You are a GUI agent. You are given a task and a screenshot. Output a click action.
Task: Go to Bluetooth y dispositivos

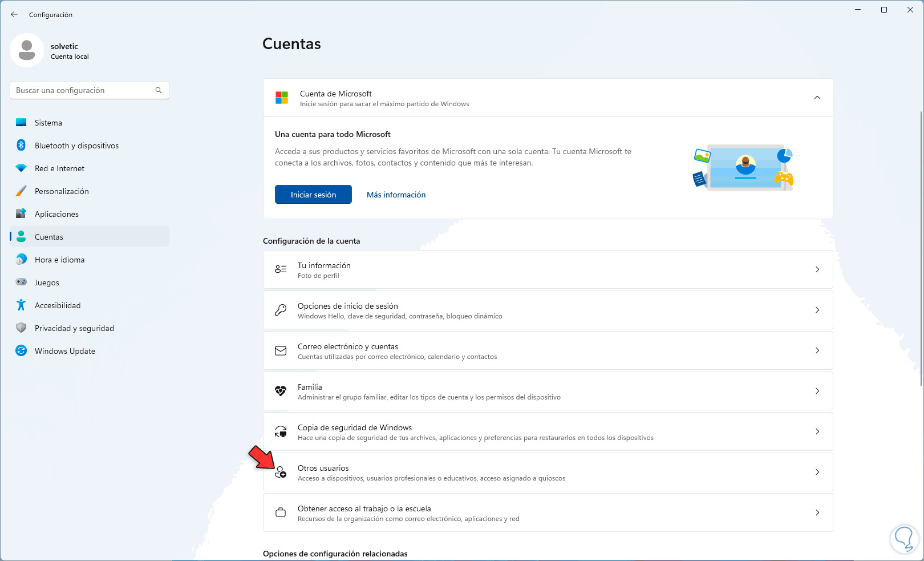pyautogui.click(x=90, y=146)
